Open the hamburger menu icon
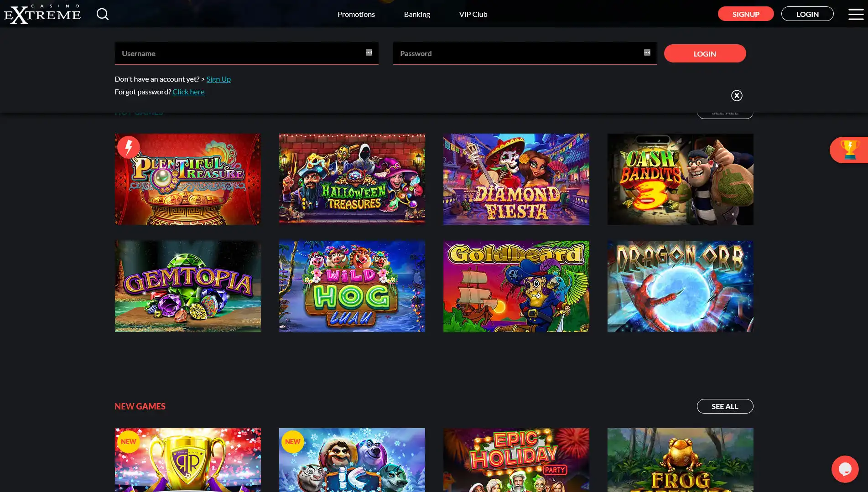 coord(855,14)
